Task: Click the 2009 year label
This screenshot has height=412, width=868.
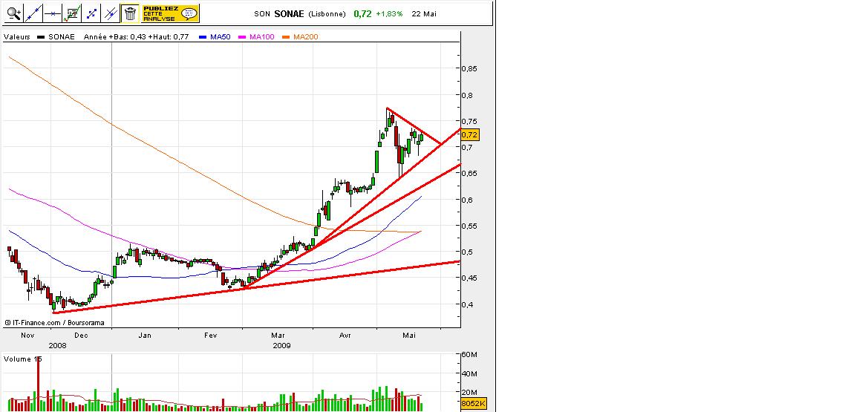Action: click(x=281, y=345)
